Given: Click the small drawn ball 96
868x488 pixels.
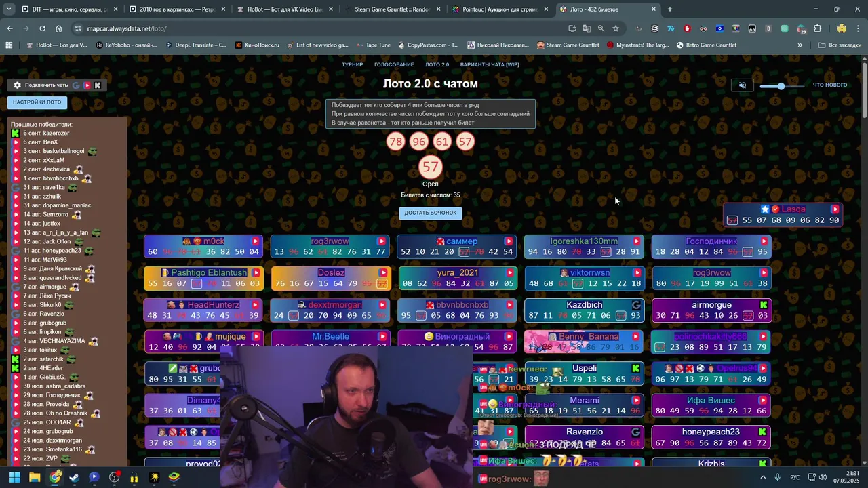Looking at the screenshot, I should pos(418,142).
